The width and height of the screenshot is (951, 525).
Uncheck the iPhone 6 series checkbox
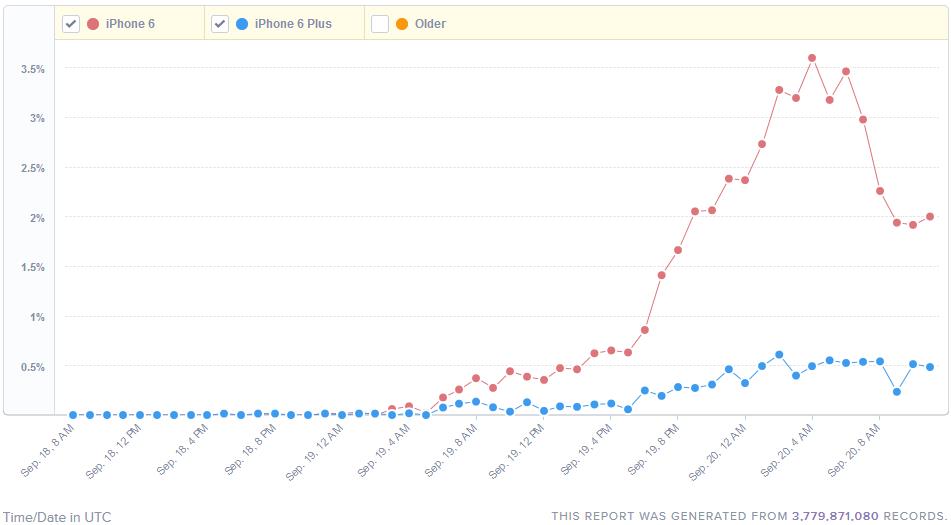click(x=71, y=24)
